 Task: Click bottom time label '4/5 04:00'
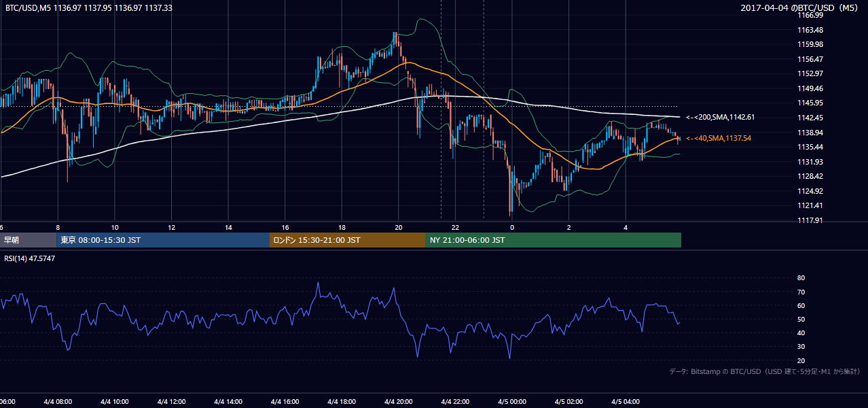tap(626, 402)
